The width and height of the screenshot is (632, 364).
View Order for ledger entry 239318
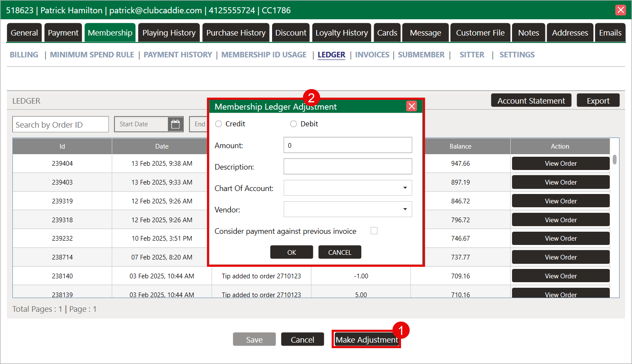(560, 220)
